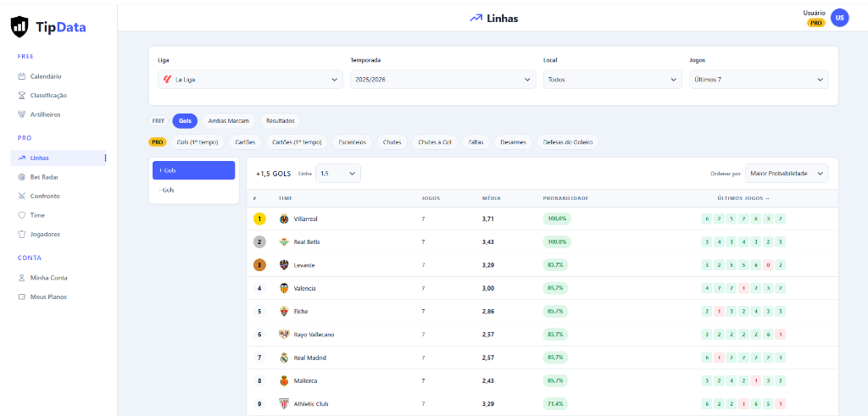Click the red 0 in Levante's last games
Viewport: 868px width, 416px height.
[x=768, y=265]
